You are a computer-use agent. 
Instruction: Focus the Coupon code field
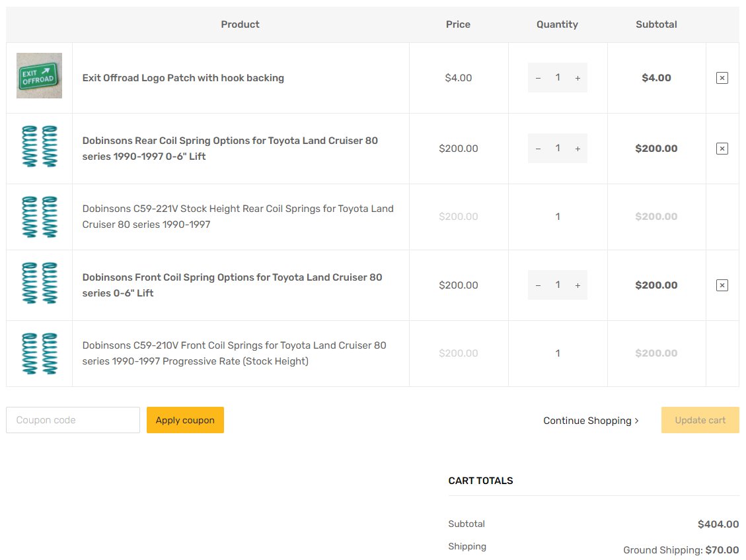pos(73,420)
